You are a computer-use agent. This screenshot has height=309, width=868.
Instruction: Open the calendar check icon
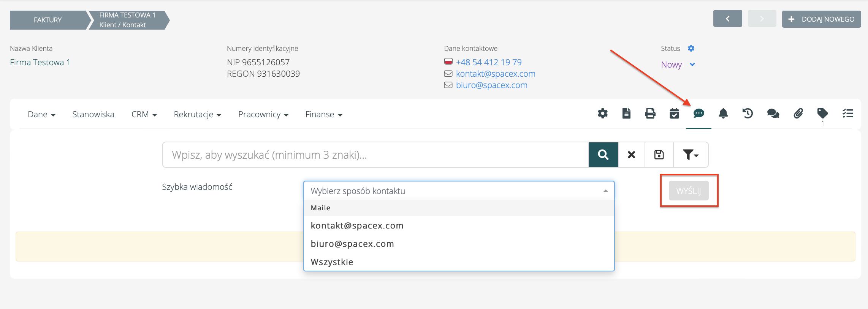click(x=674, y=114)
